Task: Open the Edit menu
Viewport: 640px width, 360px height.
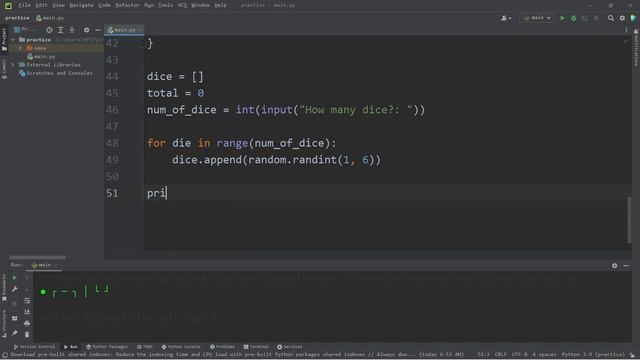Action: pos(41,5)
